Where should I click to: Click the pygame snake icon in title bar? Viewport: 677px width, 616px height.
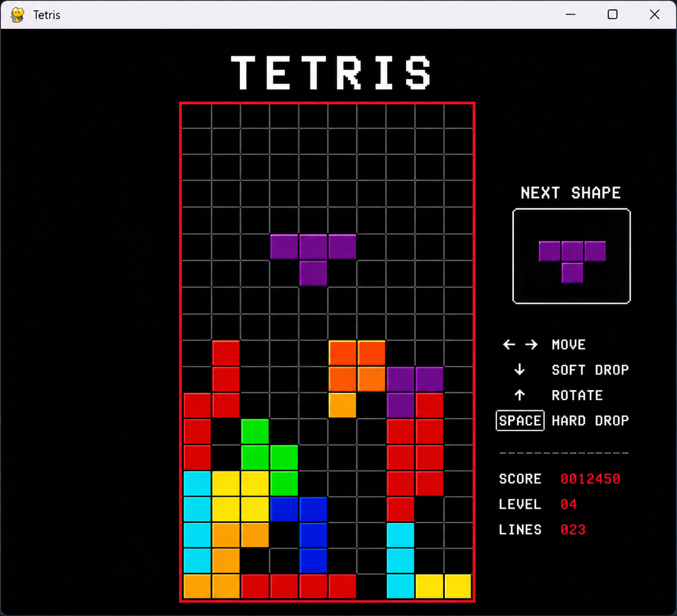point(18,15)
